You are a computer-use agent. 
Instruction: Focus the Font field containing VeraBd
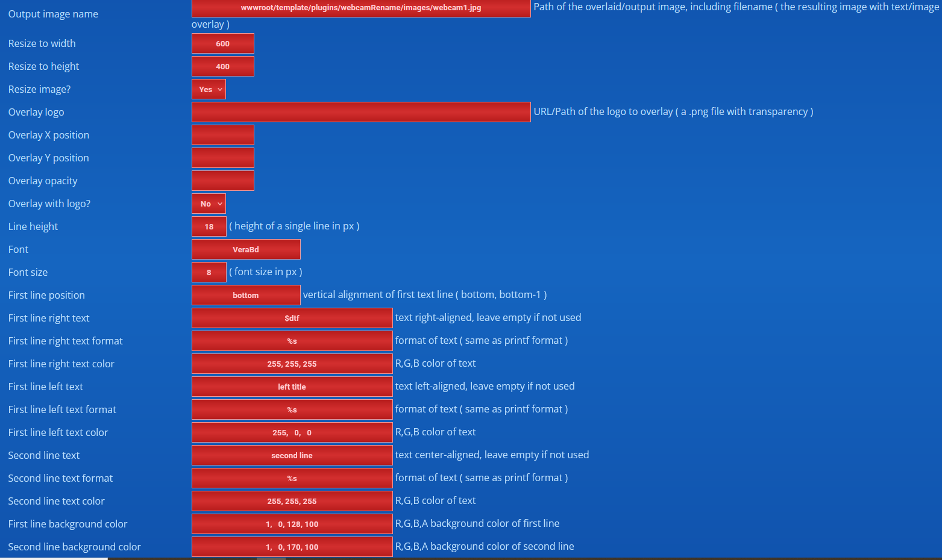pos(246,249)
